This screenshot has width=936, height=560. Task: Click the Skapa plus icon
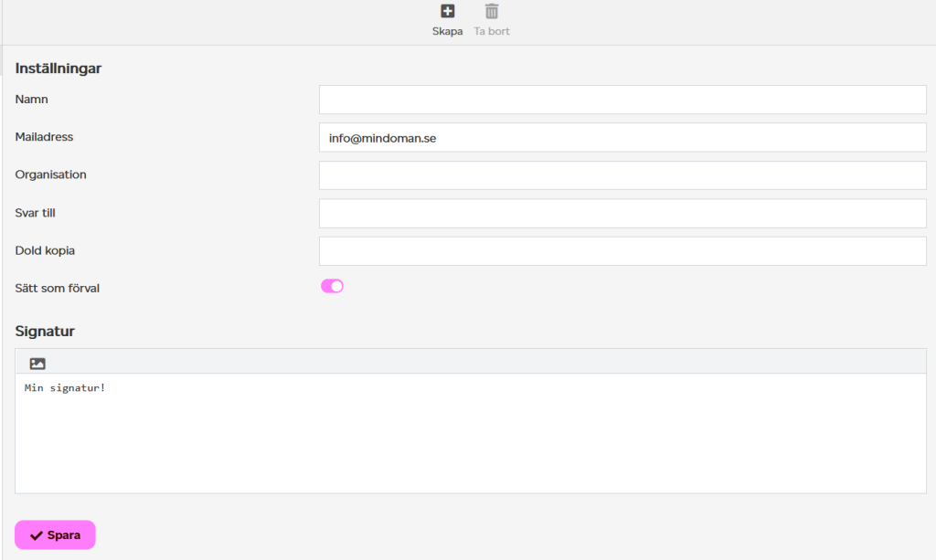point(447,12)
